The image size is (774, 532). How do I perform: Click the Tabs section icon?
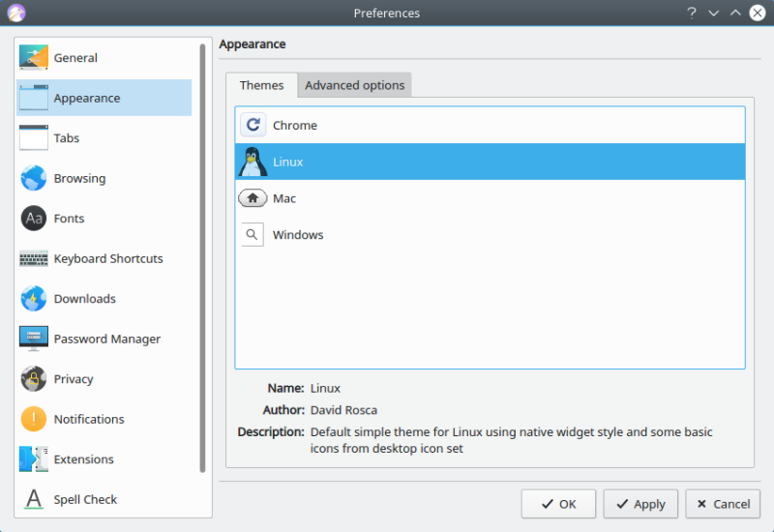tap(34, 138)
